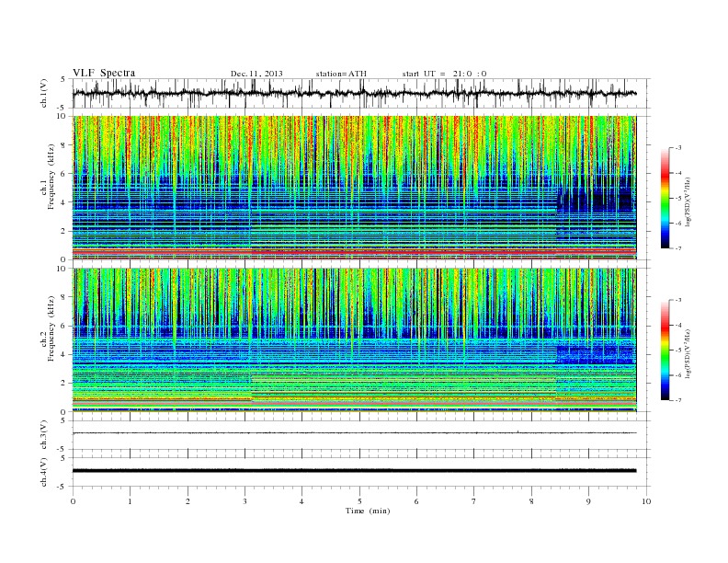Click the "-7" label on ch.2 color bar
The width and height of the screenshot is (728, 563).
coord(678,400)
